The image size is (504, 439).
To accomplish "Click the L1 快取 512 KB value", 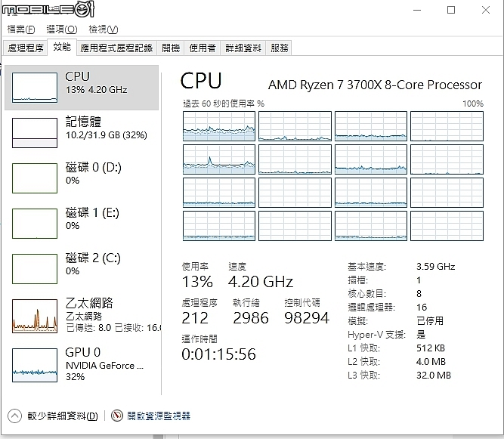I will [x=431, y=348].
